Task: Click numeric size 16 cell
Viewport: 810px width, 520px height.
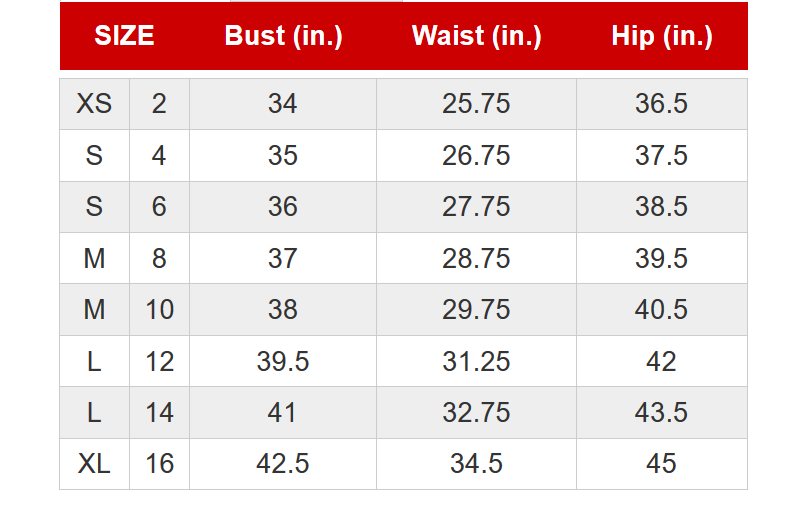Action: point(159,464)
